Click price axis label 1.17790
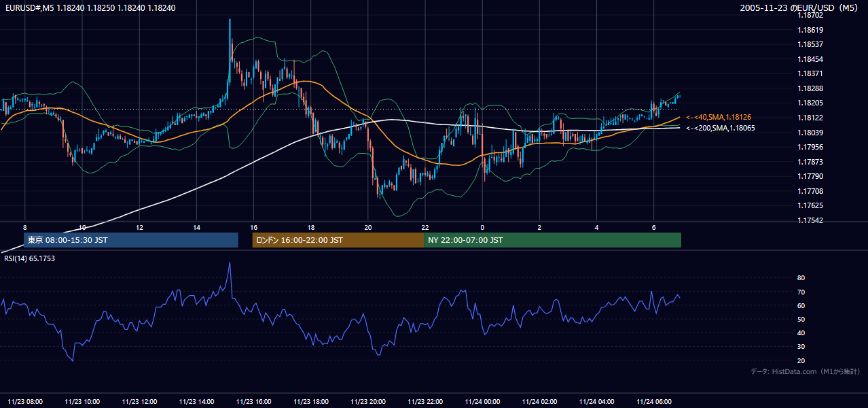Viewport: 868px width, 408px height. click(810, 176)
